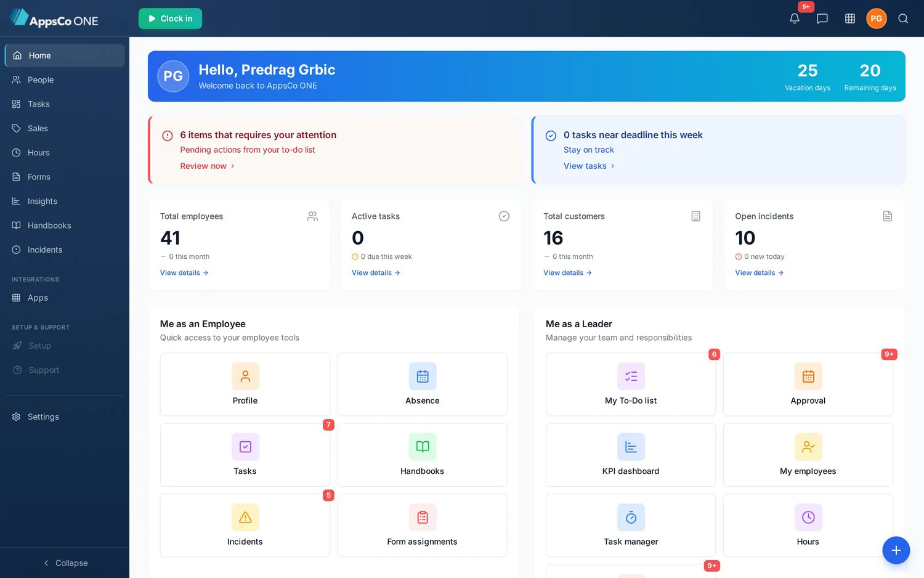Screen dimensions: 924x578
Task: Open the Absence calendar tile
Action: (423, 385)
